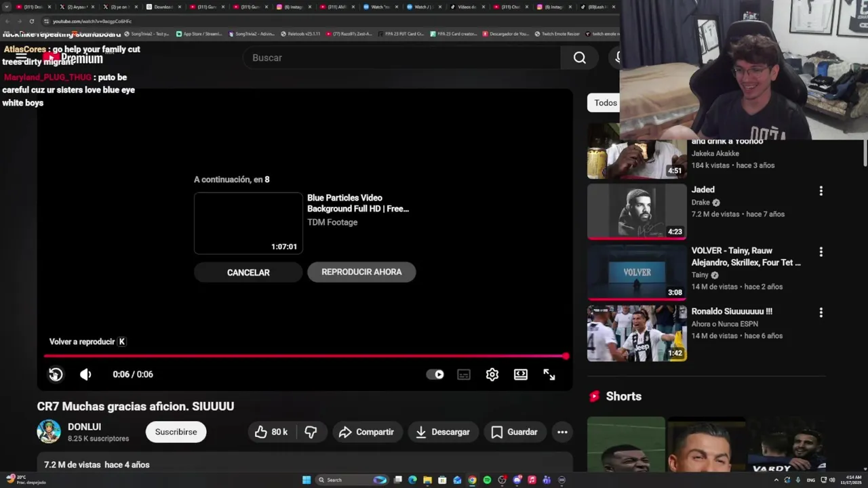The width and height of the screenshot is (868, 488).
Task: Toggle the subtitles icon in the player
Action: [x=464, y=374]
